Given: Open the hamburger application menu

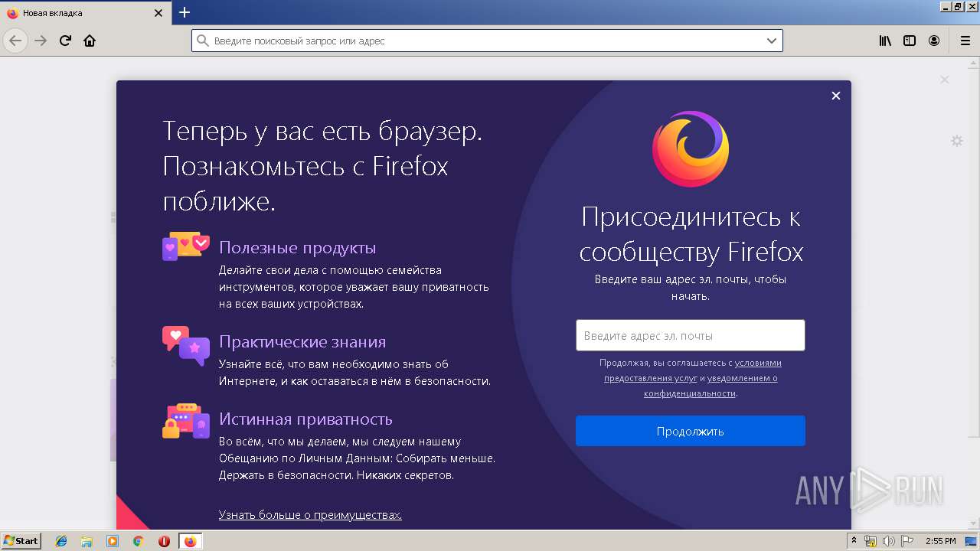Looking at the screenshot, I should click(x=965, y=41).
